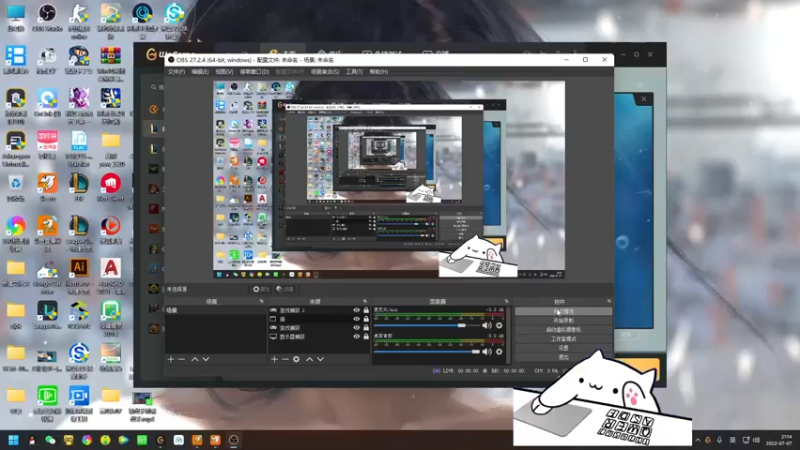Adjust the 桌面音频 volume slider
The image size is (800, 450).
427,352
